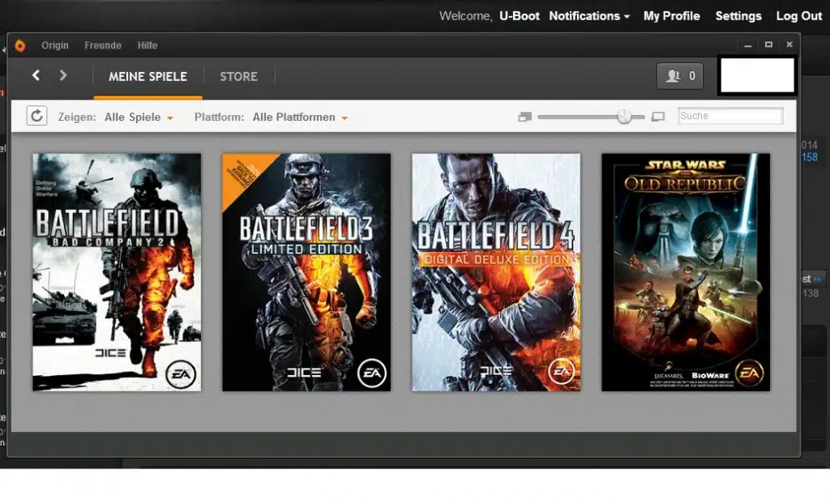
Task: Click the Log Out link
Action: click(x=798, y=16)
